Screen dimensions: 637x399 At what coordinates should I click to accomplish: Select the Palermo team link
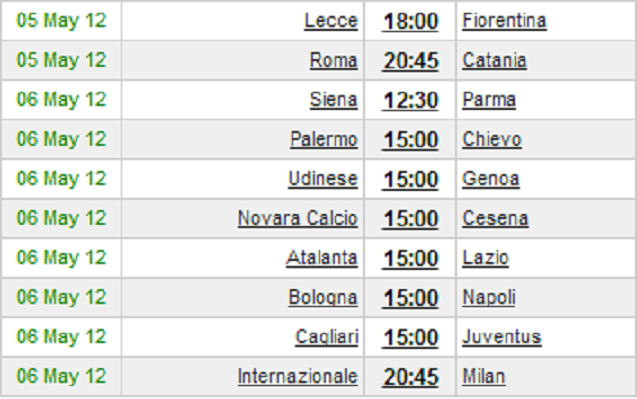tap(324, 139)
